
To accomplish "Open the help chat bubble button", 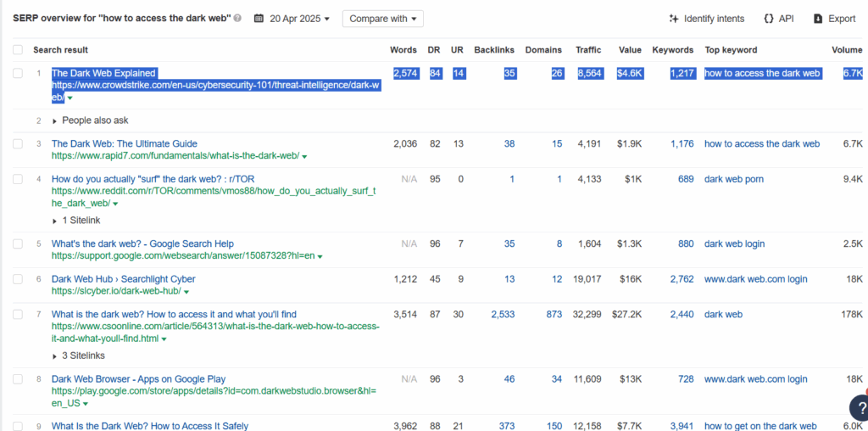I will tap(860, 408).
